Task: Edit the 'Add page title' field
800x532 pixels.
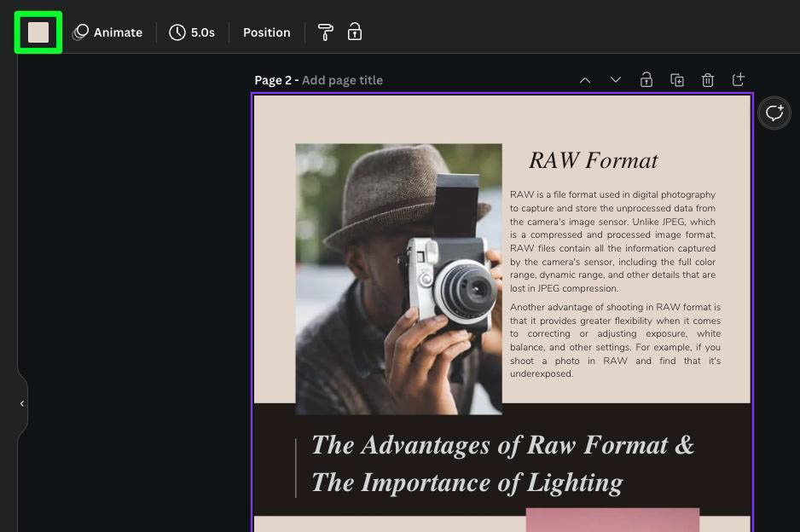Action: pyautogui.click(x=342, y=80)
